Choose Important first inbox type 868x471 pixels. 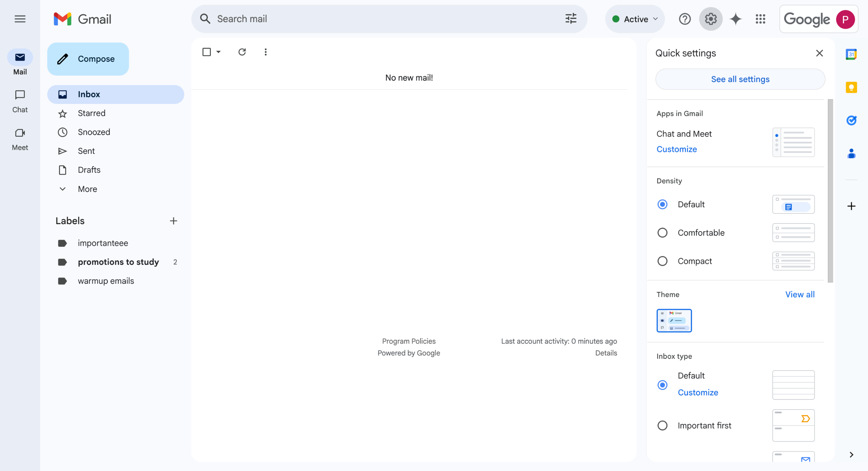662,425
